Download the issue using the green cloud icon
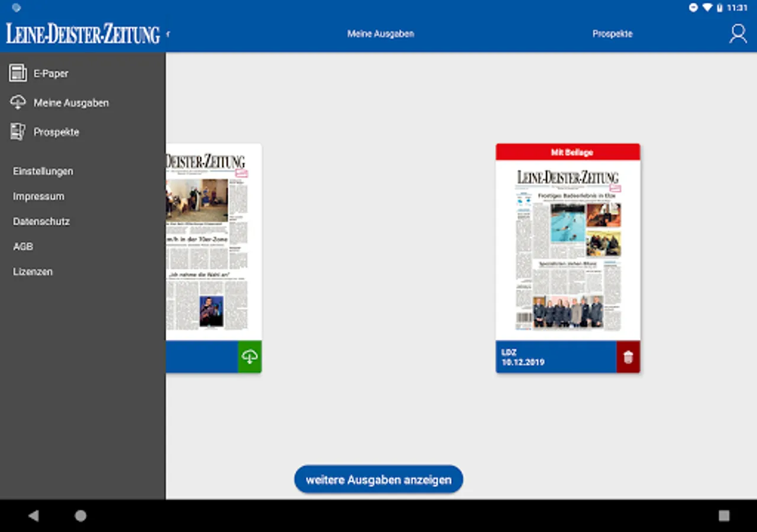This screenshot has height=532, width=757. (x=250, y=356)
